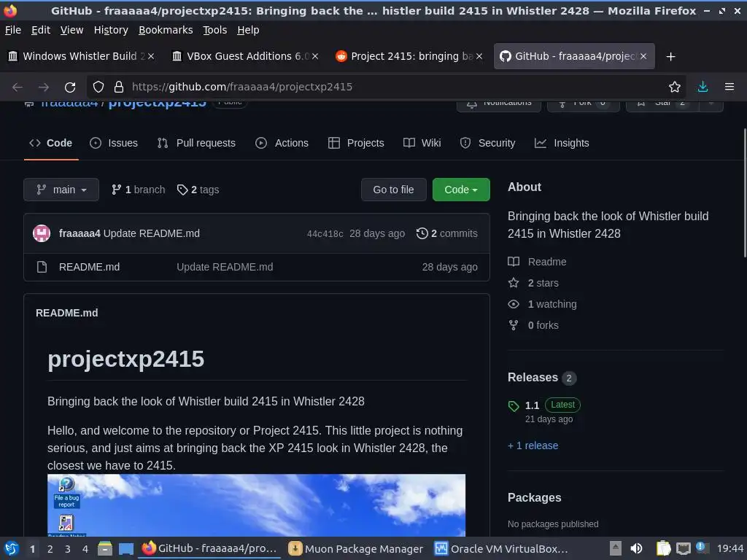Switch to Windows Whistler Build tab
747x560 pixels.
pyautogui.click(x=81, y=56)
